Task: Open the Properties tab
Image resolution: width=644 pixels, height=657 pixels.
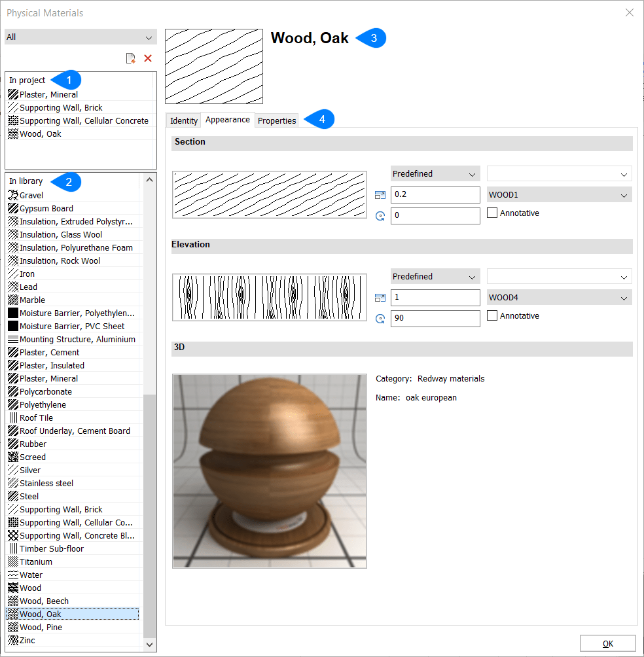Action: point(276,120)
